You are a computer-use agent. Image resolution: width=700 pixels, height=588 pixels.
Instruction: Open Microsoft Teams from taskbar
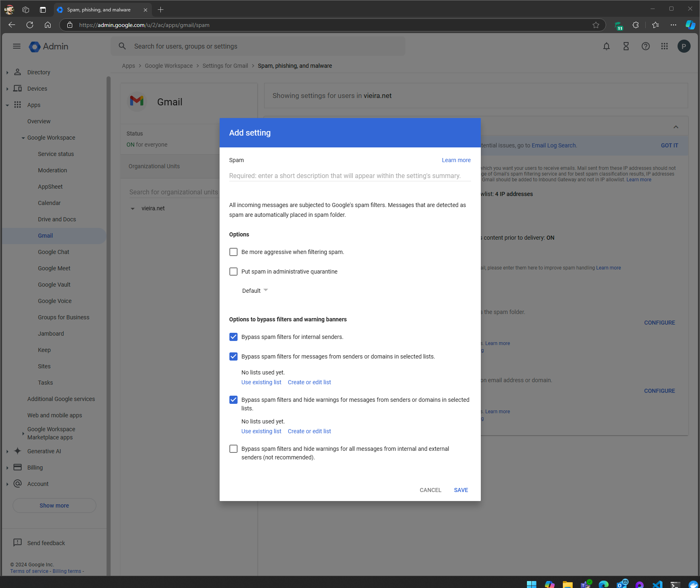pos(586,584)
